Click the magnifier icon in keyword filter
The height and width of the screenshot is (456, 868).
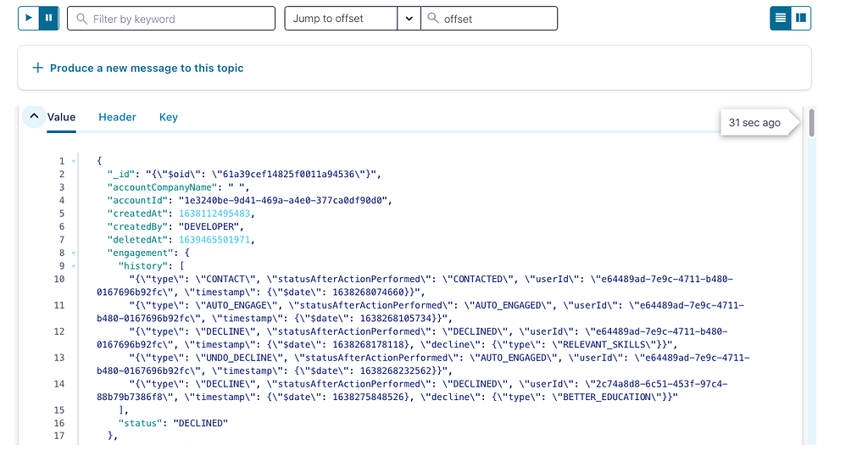pos(81,19)
